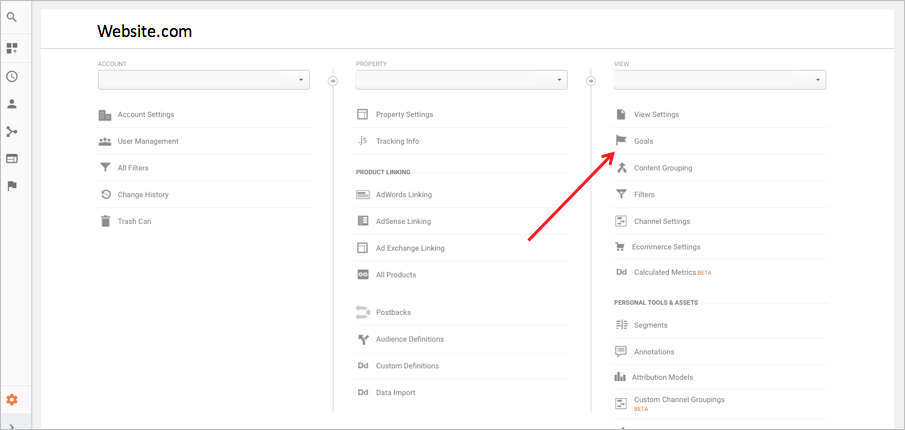Click the search icon in left sidebar
Screen dimensions: 905x430
(12, 18)
